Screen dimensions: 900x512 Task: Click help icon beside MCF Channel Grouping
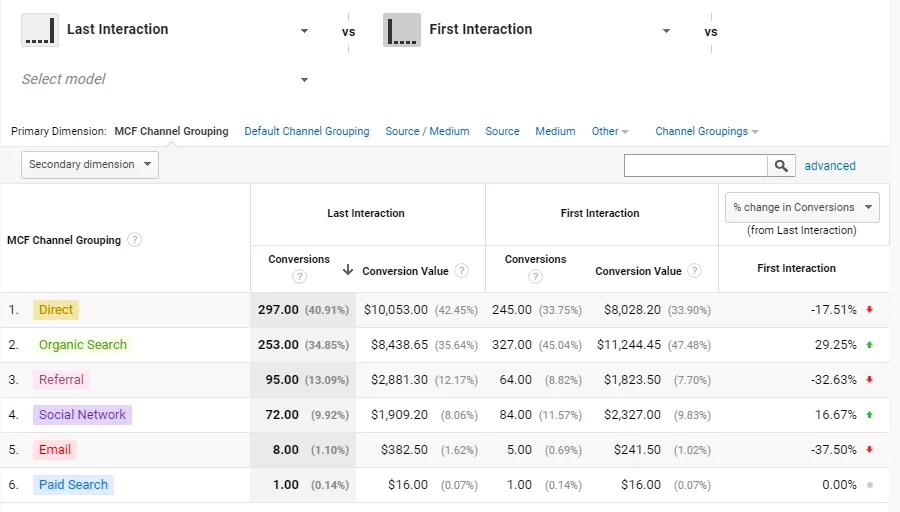135,240
